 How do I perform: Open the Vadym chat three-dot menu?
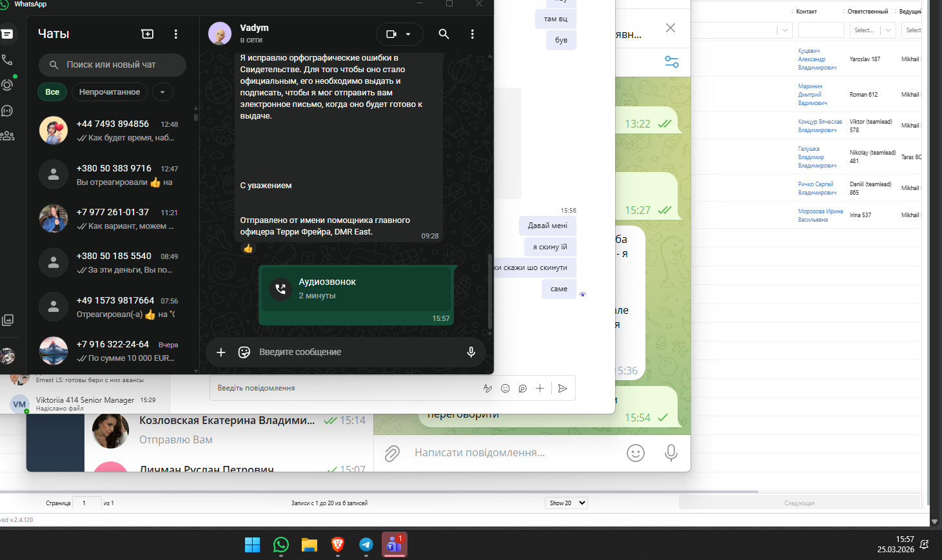[473, 34]
